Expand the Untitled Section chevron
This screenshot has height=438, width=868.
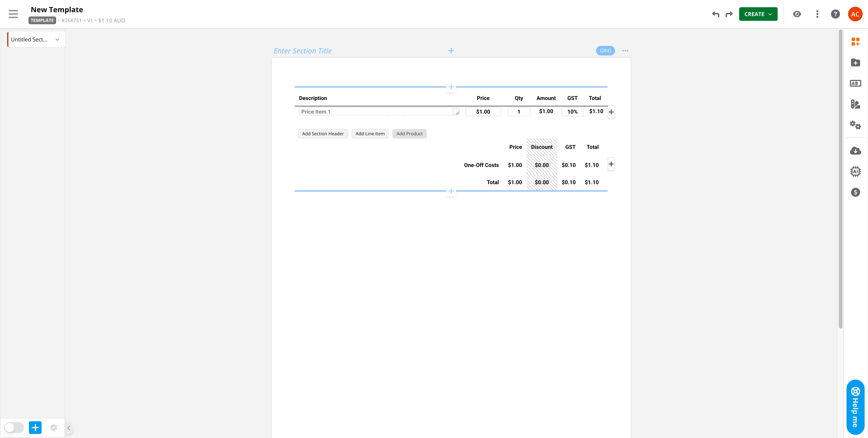(58, 39)
